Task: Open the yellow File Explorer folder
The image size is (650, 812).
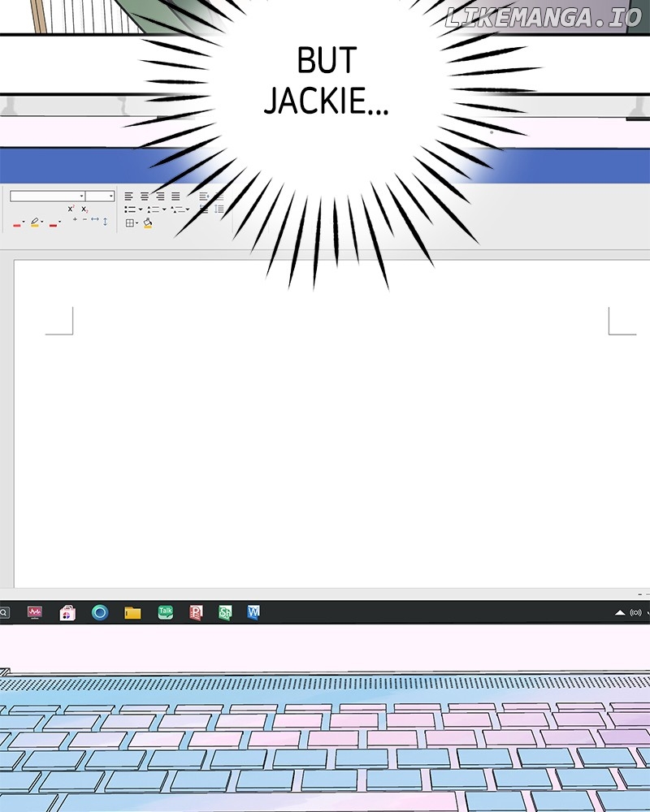Action: (x=132, y=612)
